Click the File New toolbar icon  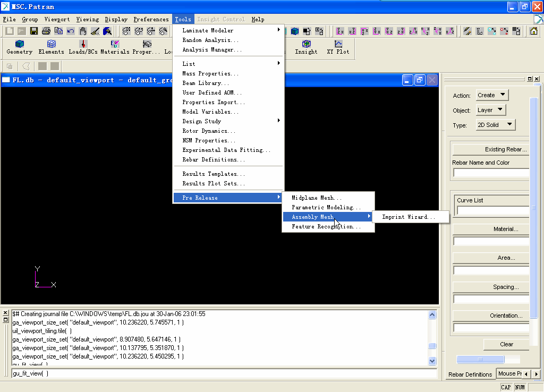[10, 31]
